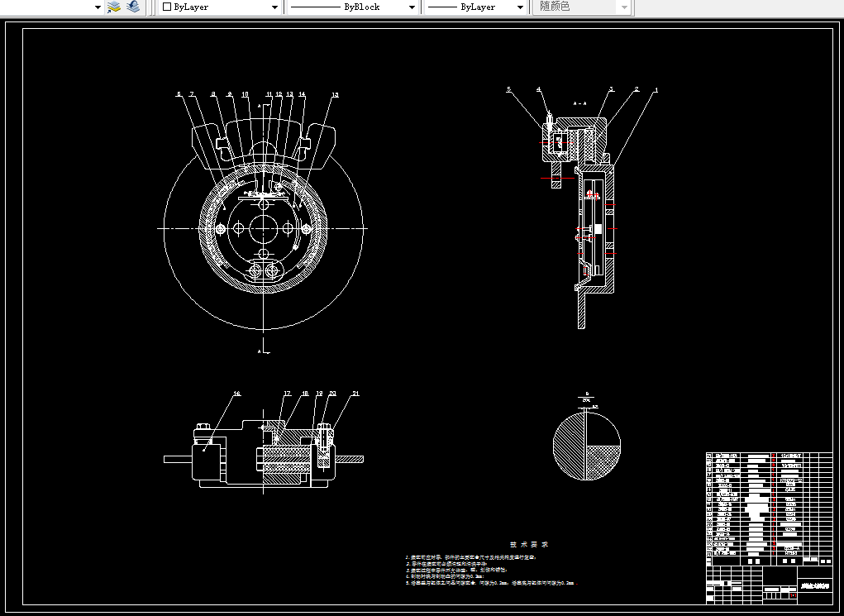Select part balloon number 1

coord(656,90)
